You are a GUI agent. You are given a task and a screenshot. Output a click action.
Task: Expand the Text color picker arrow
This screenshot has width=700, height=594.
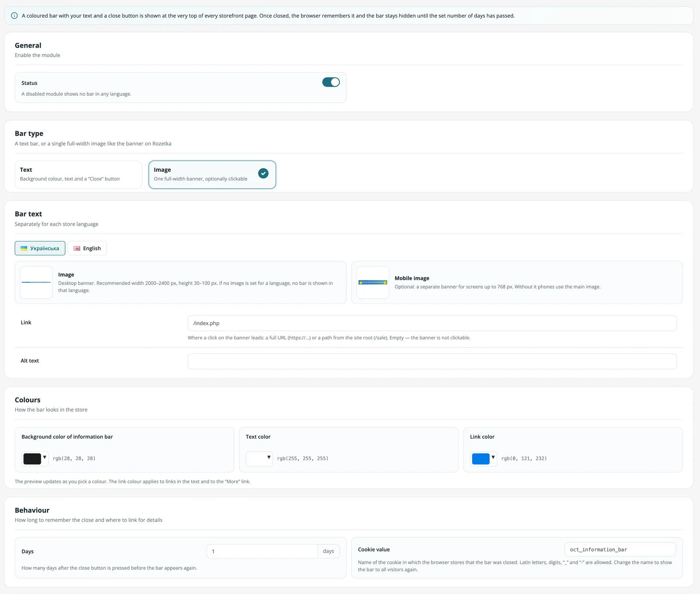coord(269,458)
